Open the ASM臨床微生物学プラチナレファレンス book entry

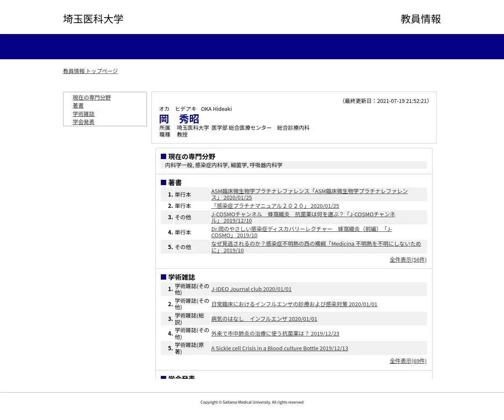pyautogui.click(x=310, y=194)
